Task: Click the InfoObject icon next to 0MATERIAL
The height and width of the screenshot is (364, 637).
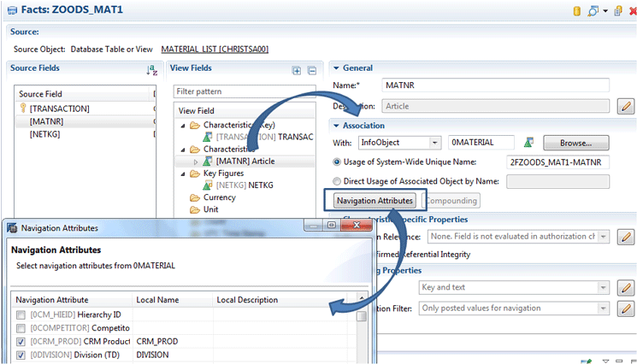Action: tap(529, 143)
